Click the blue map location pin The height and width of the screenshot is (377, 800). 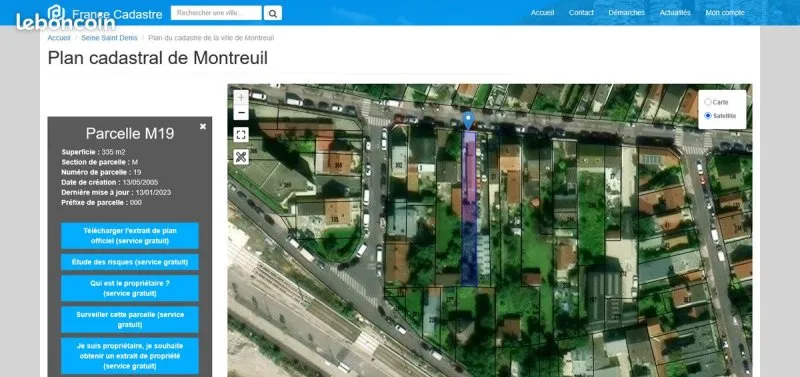(x=468, y=120)
